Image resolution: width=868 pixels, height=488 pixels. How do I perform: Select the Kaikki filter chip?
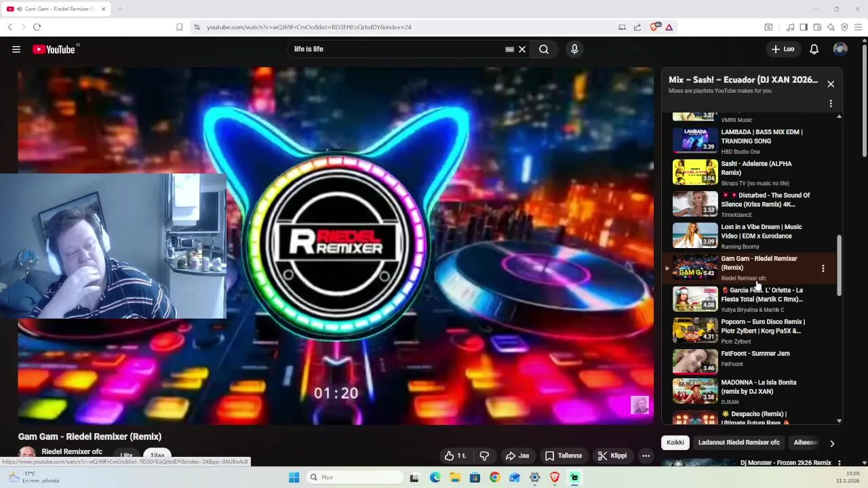(x=675, y=443)
